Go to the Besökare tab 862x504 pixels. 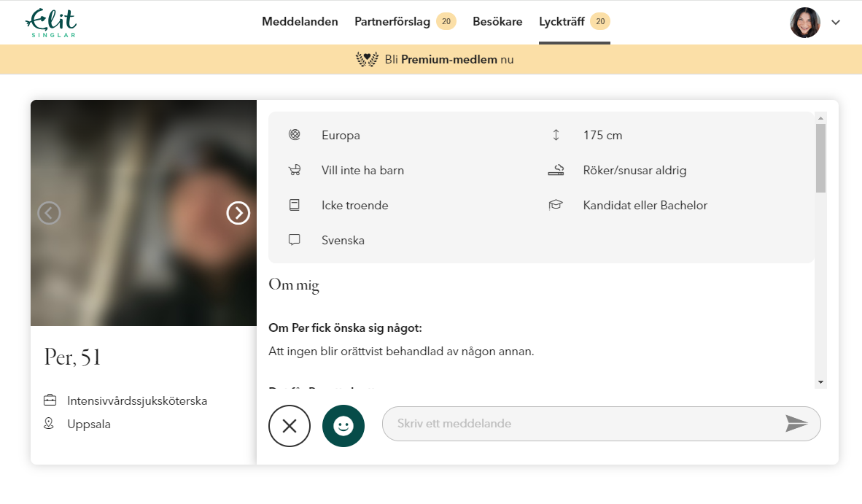coord(497,21)
